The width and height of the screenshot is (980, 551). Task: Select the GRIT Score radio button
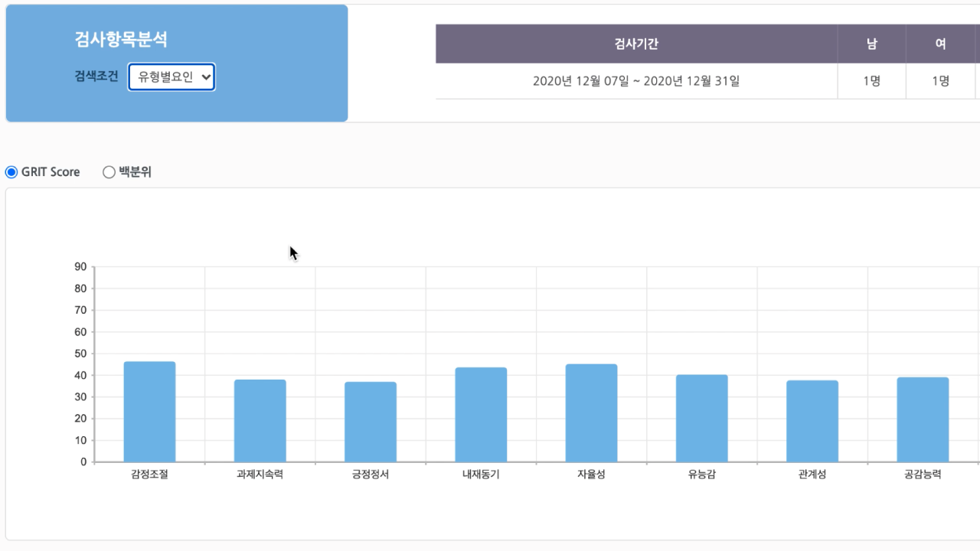tap(11, 172)
